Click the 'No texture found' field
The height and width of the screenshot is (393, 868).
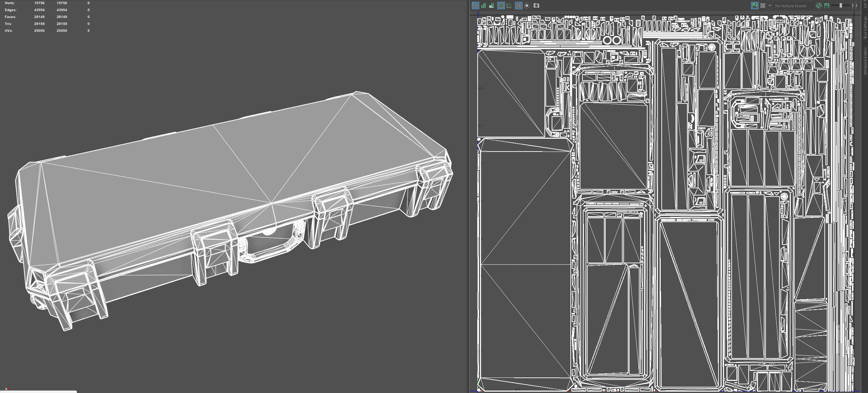[x=793, y=6]
